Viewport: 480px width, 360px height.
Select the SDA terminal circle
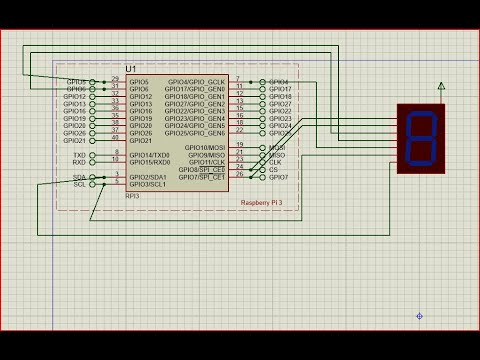point(92,177)
